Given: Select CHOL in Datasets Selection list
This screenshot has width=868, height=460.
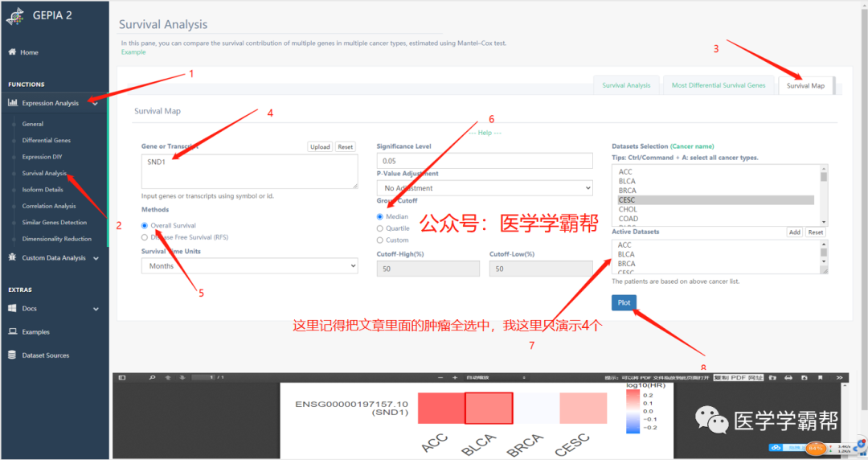Looking at the screenshot, I should coord(716,210).
